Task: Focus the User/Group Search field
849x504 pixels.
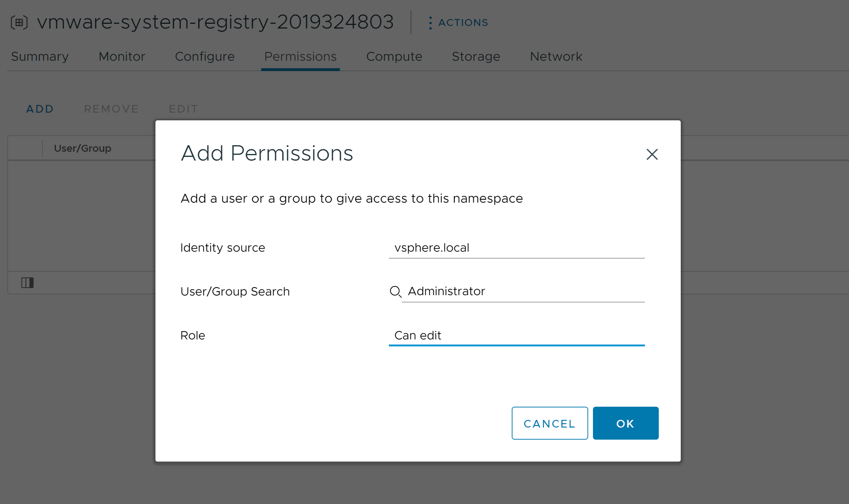Action: click(523, 292)
